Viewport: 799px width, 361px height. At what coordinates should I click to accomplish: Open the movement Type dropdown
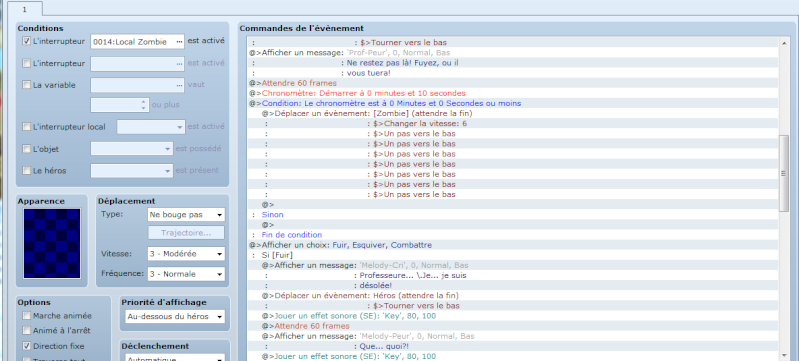(x=186, y=215)
